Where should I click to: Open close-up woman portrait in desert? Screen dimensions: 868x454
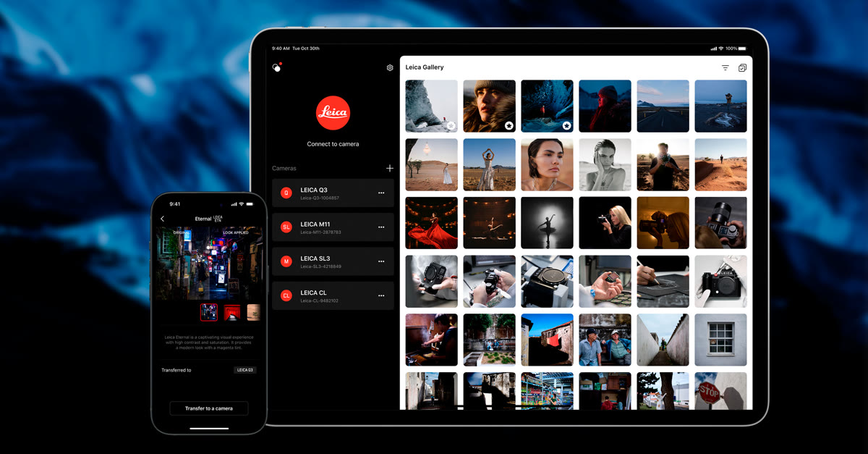(548, 164)
